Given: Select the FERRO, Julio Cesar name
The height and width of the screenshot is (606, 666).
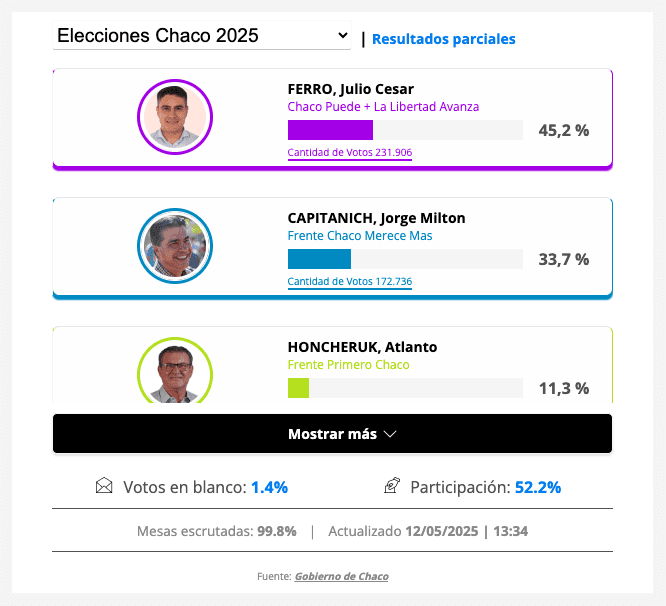Looking at the screenshot, I should [350, 89].
